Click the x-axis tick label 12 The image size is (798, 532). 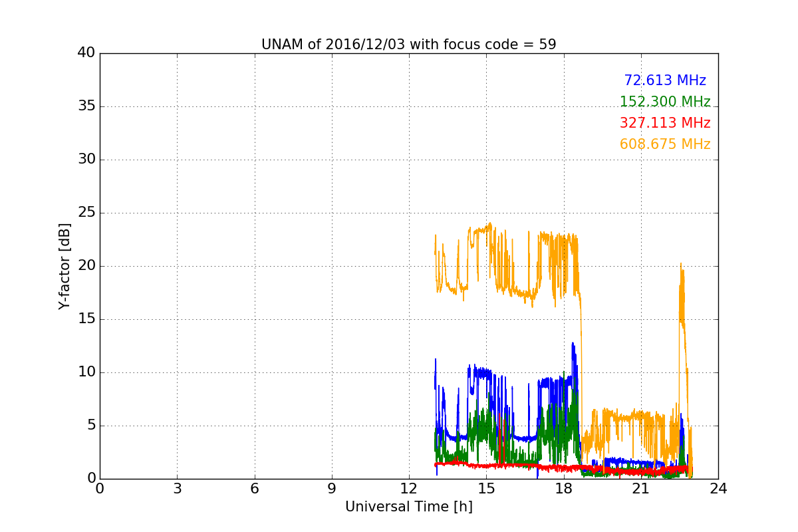point(409,489)
